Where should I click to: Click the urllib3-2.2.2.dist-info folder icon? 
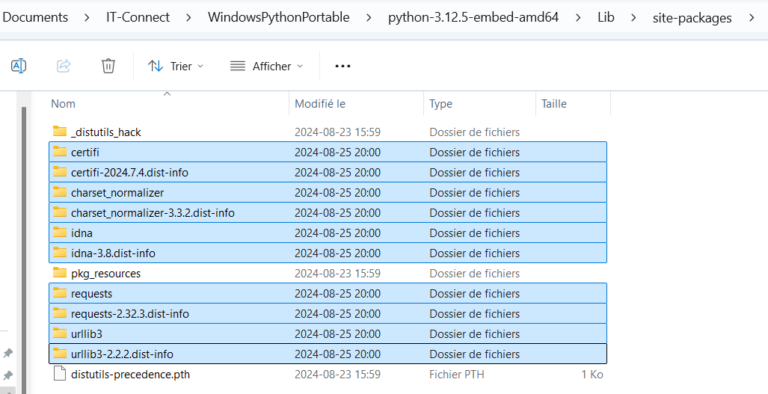(60, 353)
